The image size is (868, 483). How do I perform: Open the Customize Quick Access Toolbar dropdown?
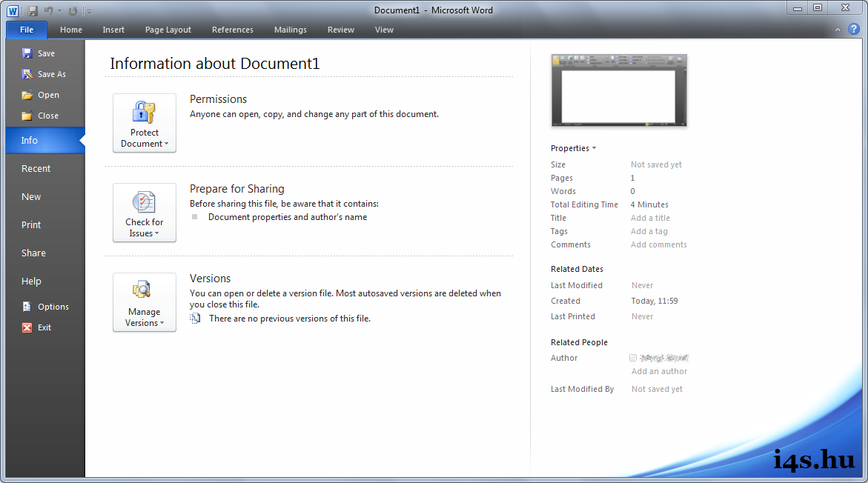[x=88, y=11]
